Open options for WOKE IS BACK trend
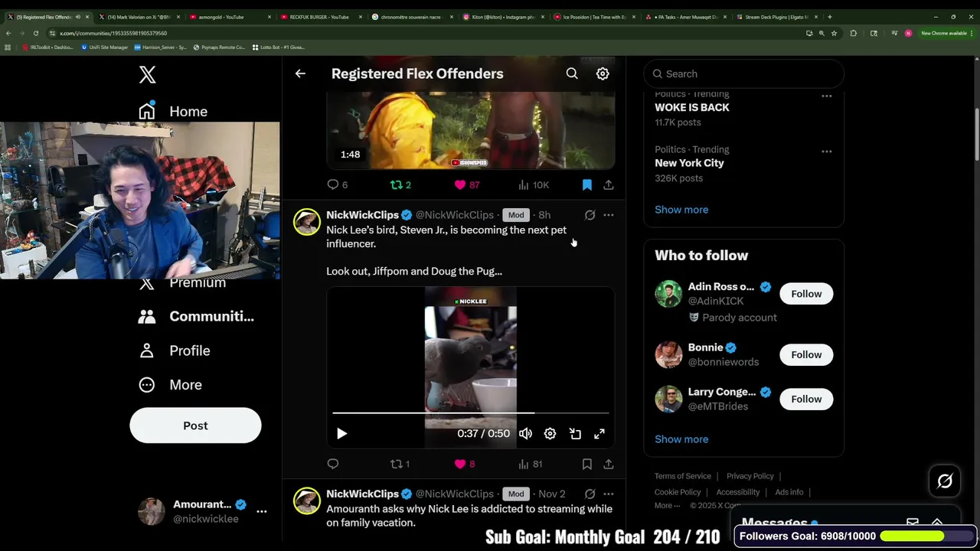980x551 pixels. (x=827, y=96)
